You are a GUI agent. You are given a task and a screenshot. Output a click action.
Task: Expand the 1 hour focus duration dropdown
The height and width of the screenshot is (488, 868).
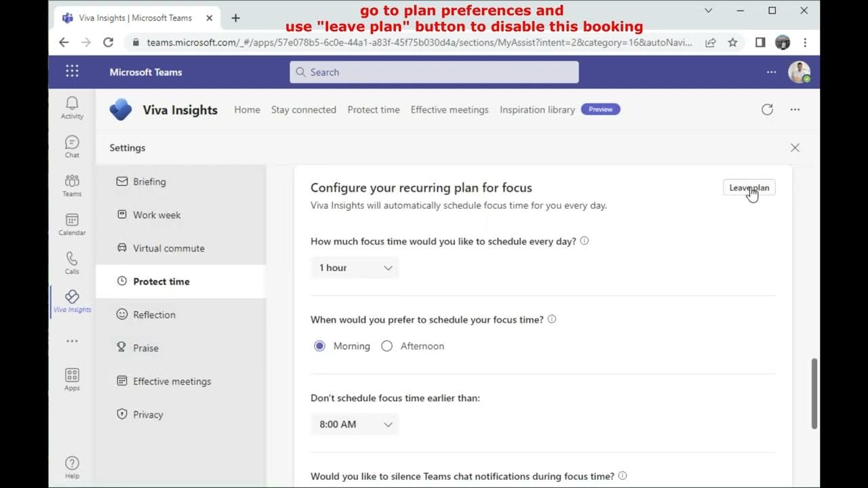point(355,268)
